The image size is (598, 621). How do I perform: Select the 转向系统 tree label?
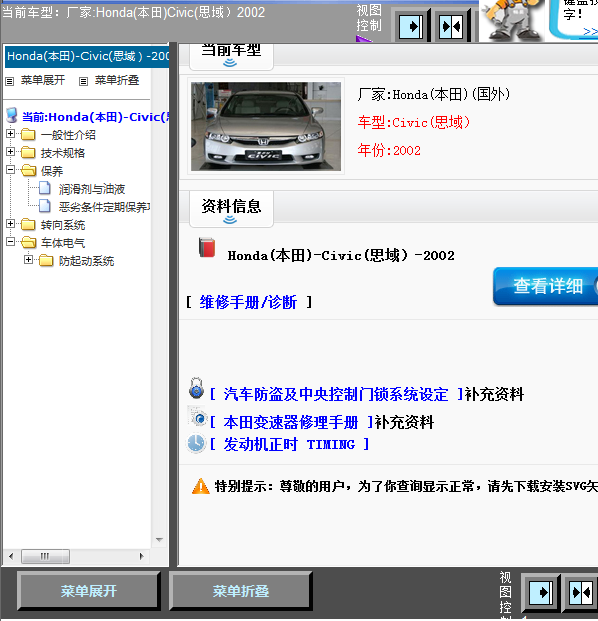[x=63, y=225]
